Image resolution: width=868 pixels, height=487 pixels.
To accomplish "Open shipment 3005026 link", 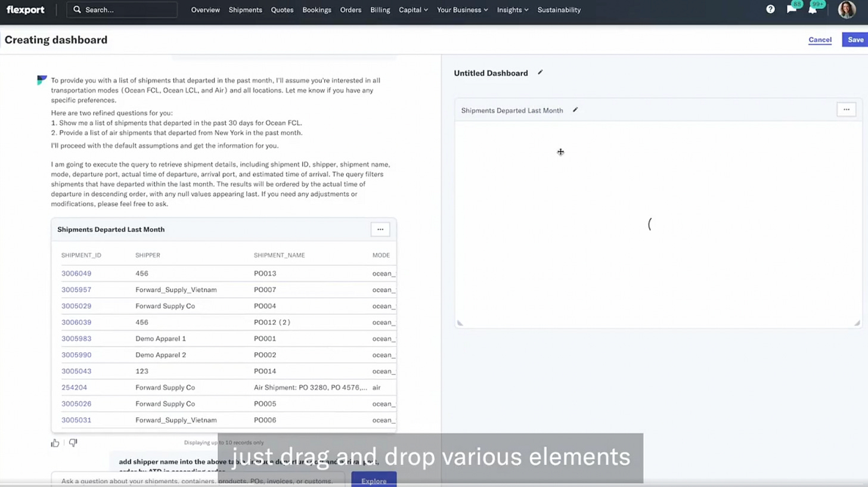I will (x=76, y=404).
